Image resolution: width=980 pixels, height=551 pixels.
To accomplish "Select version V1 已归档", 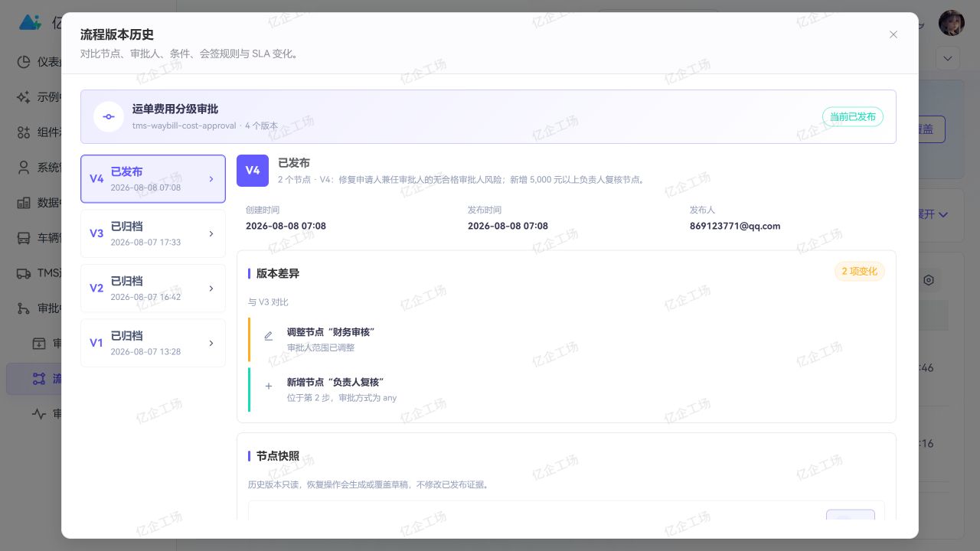I will click(x=153, y=343).
